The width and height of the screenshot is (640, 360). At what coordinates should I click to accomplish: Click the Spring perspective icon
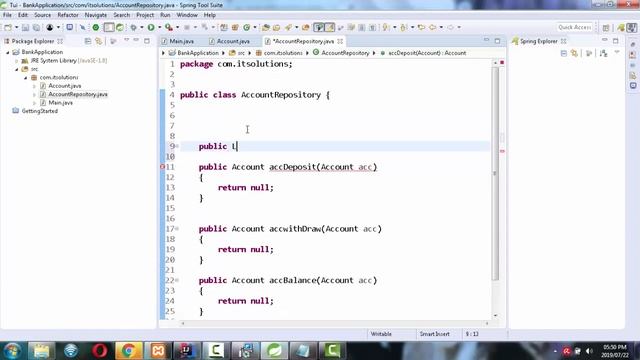click(x=621, y=27)
